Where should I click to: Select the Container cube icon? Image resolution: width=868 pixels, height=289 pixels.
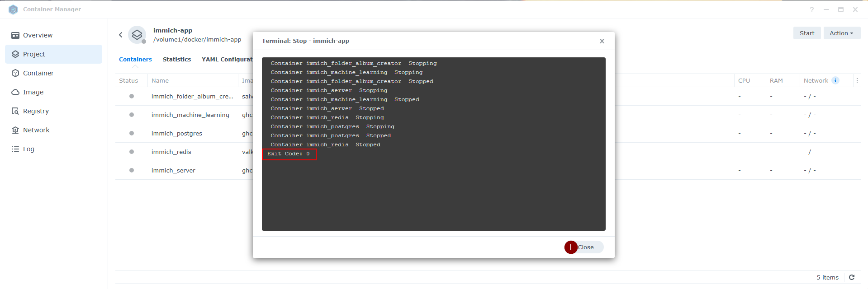[15, 73]
